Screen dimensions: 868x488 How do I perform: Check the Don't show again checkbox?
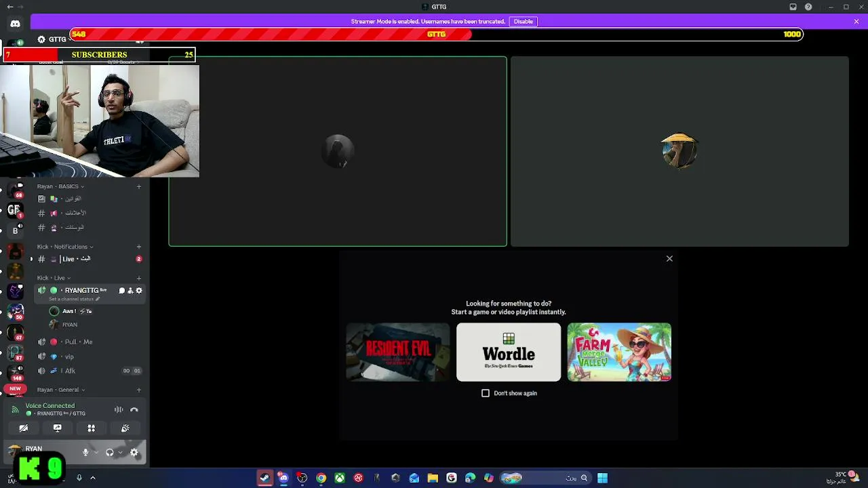(x=486, y=393)
